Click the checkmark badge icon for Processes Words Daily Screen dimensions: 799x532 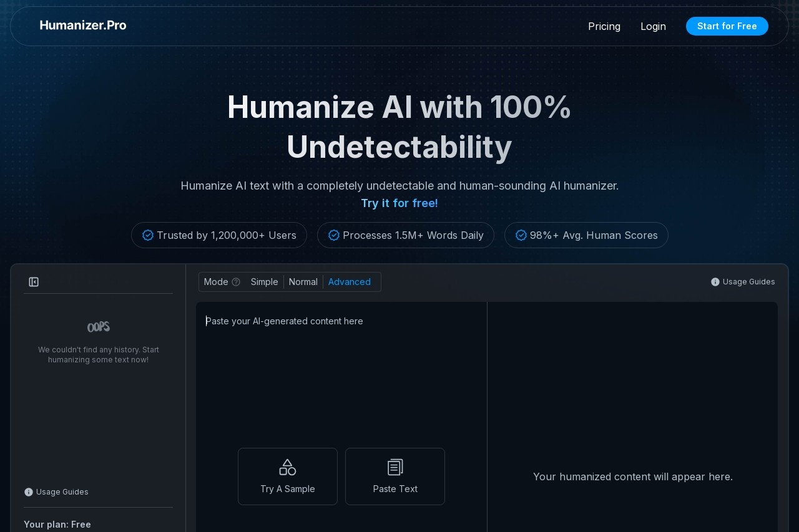(334, 235)
